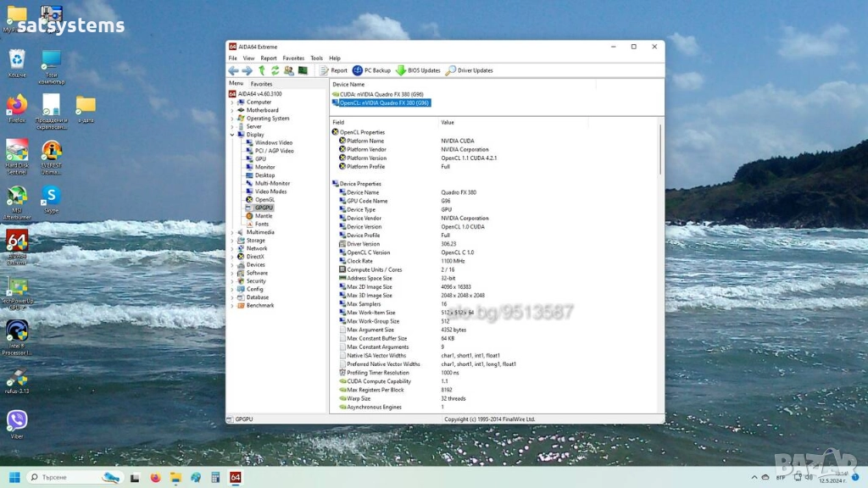
Task: Expand the Benchmark tree node
Action: (232, 305)
